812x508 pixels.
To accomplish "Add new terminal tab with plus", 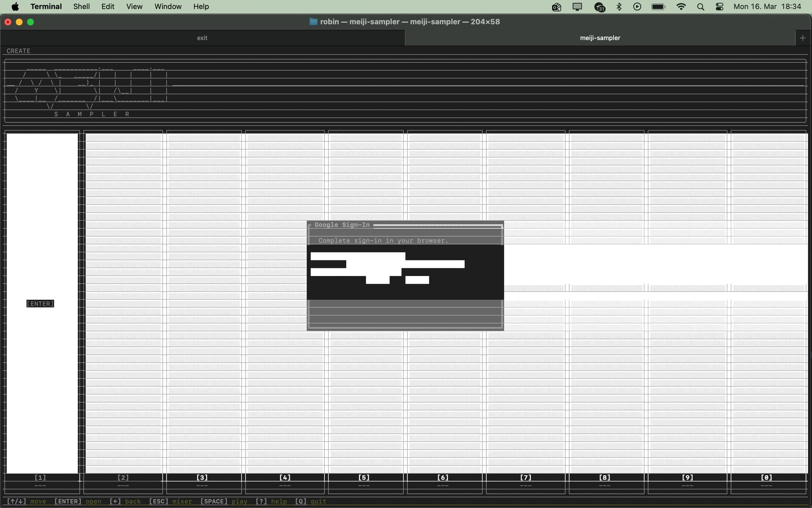I will (x=803, y=38).
